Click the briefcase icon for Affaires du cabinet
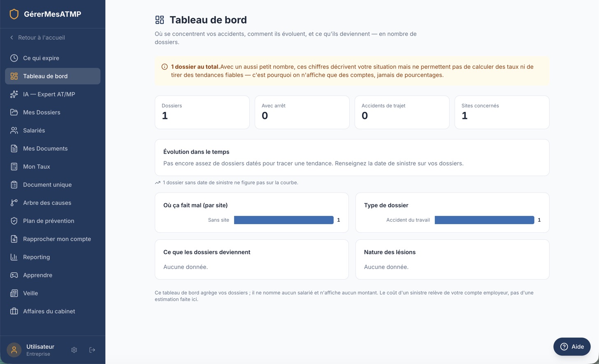 (14, 311)
